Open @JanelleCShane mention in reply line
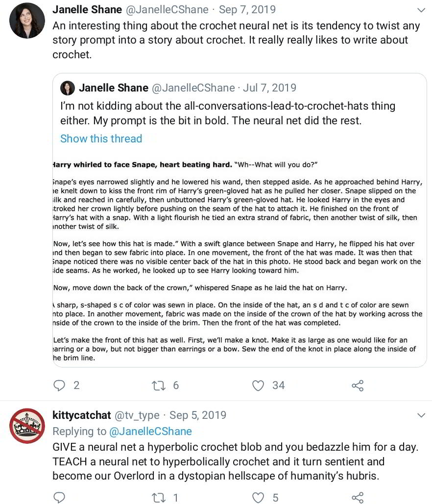The height and width of the screenshot is (504, 432). (151, 431)
